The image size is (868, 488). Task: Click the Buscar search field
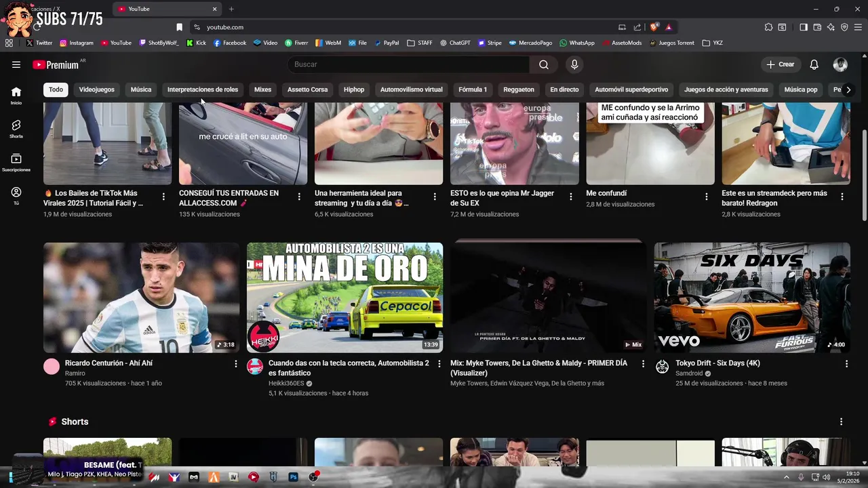point(409,64)
